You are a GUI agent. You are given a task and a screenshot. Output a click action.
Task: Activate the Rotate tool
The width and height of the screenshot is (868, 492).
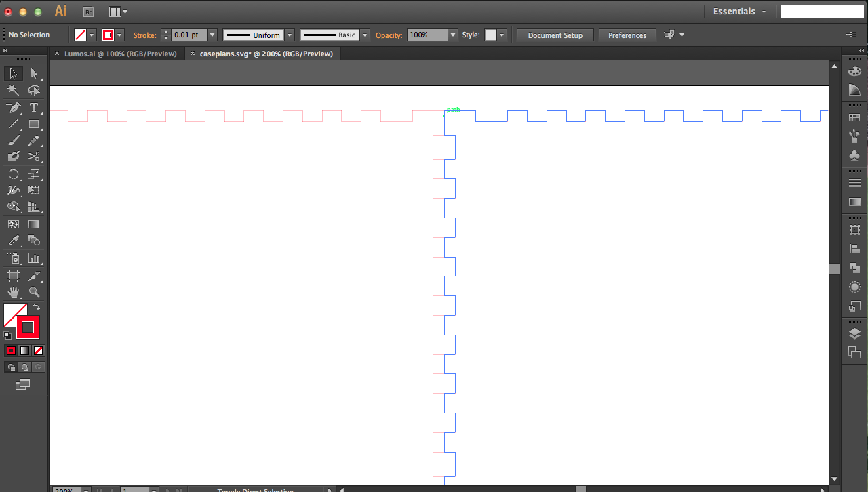(x=14, y=174)
